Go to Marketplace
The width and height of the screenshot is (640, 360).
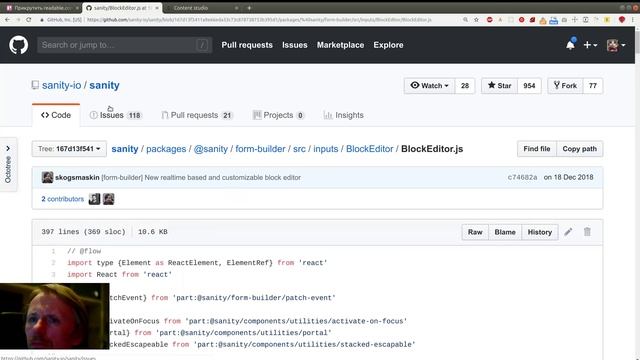click(340, 45)
